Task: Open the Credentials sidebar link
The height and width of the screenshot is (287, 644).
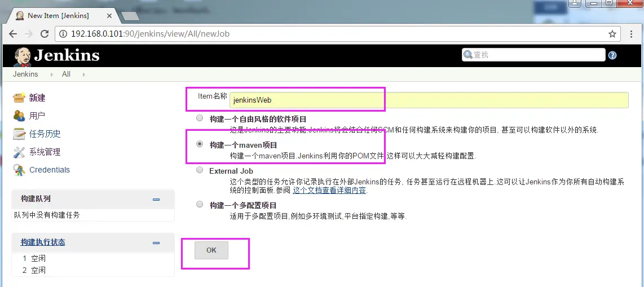Action: pyautogui.click(x=49, y=170)
